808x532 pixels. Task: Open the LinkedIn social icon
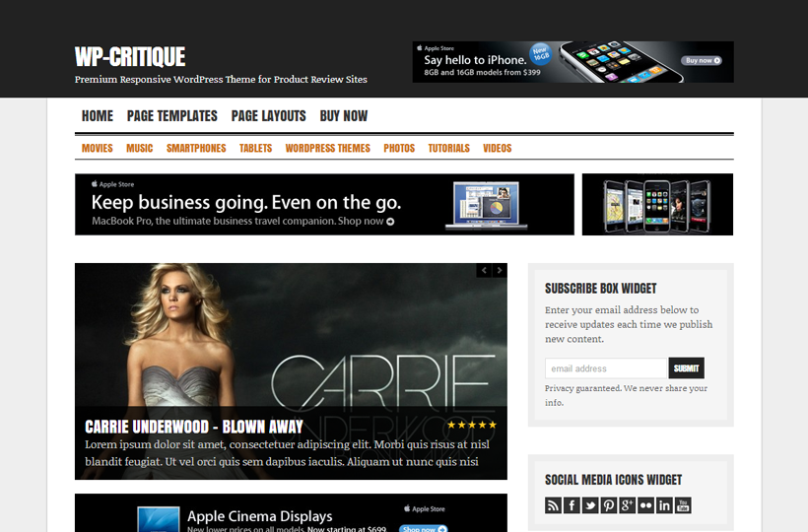click(x=664, y=505)
